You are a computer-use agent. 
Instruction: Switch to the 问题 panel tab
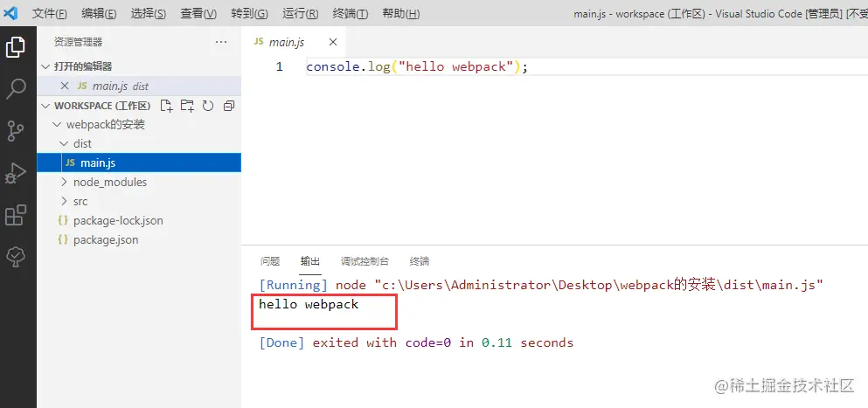270,261
